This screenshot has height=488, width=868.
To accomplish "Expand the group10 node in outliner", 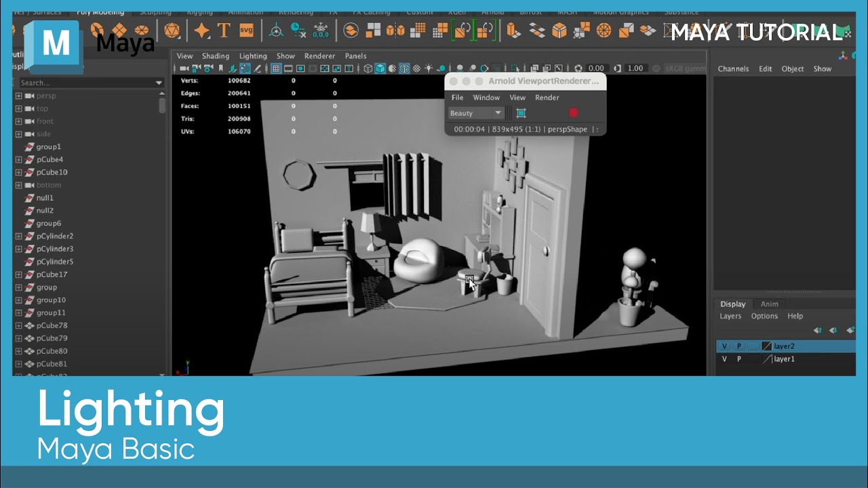I will click(x=18, y=300).
